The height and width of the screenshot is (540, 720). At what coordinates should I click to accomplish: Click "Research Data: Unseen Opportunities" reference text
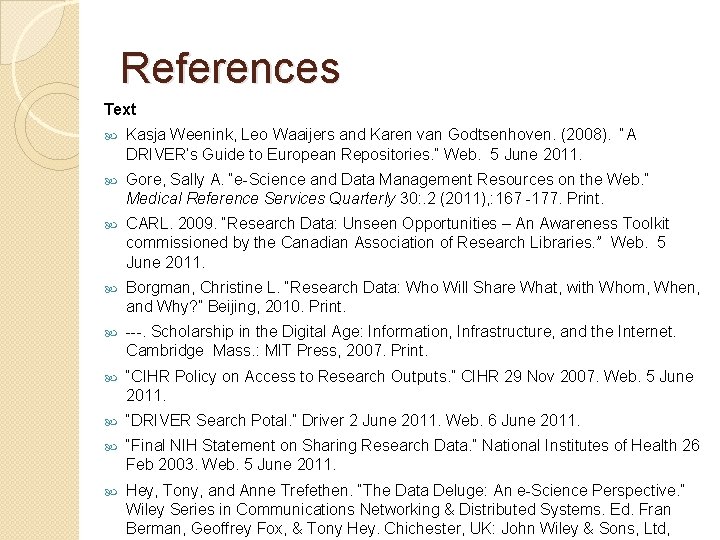[x=359, y=223]
